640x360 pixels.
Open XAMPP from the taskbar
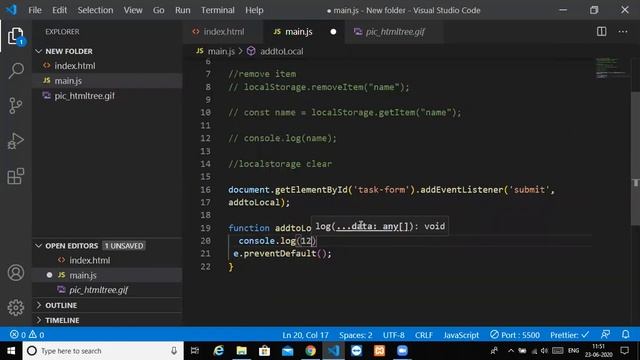point(379,351)
